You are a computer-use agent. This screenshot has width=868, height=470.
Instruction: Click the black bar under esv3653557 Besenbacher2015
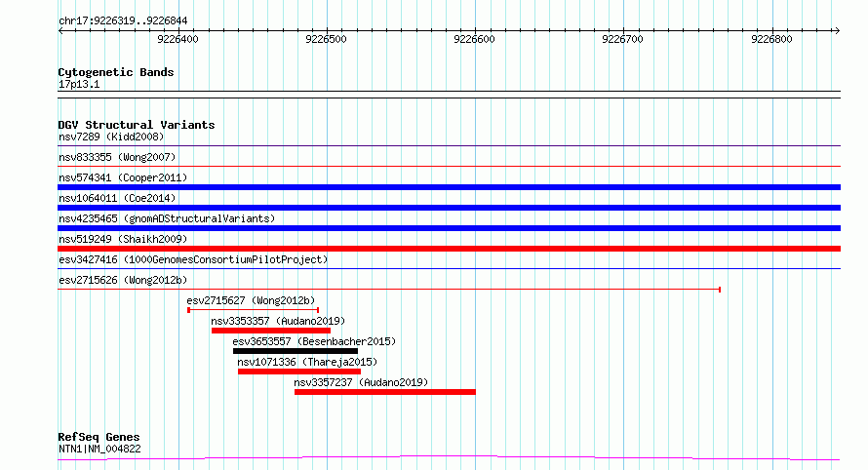tap(296, 351)
